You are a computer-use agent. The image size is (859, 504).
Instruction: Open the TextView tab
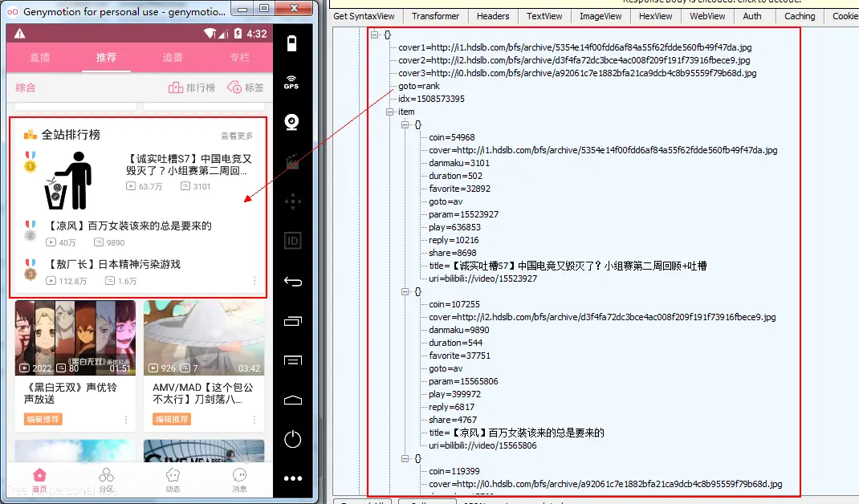544,16
